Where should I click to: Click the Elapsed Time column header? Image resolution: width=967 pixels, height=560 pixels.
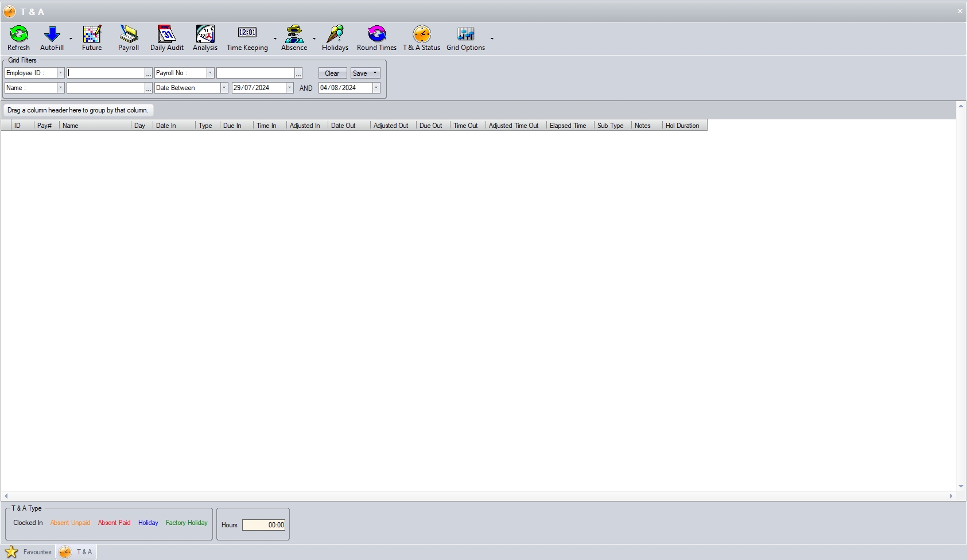tap(568, 126)
